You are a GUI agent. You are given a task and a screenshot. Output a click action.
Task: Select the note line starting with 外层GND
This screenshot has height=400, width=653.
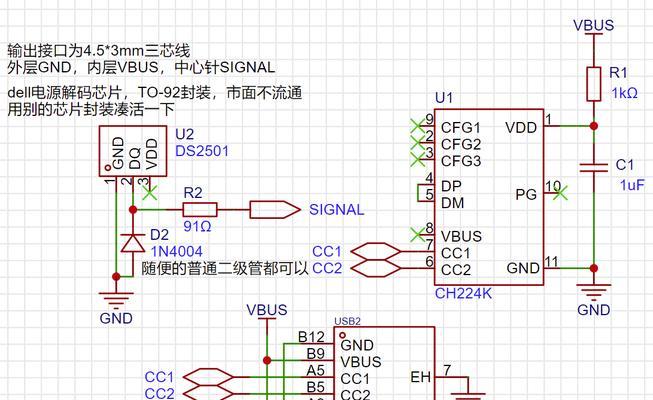[x=141, y=67]
